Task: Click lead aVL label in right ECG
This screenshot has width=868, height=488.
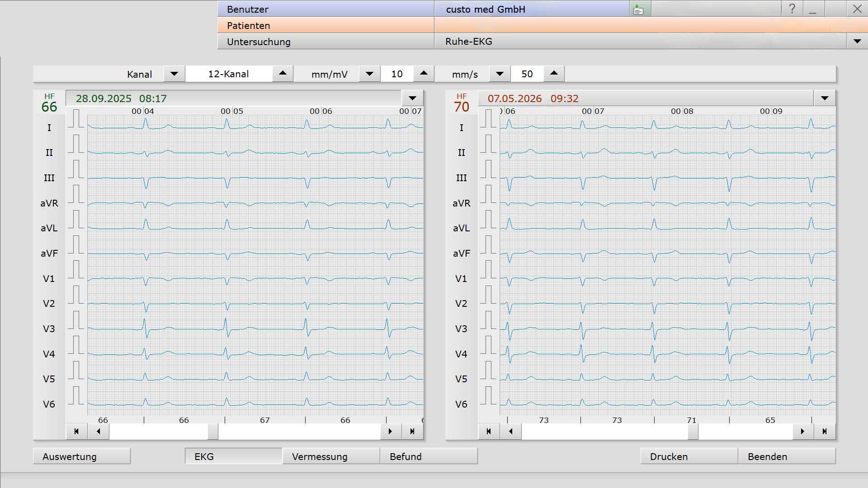Action: point(461,228)
